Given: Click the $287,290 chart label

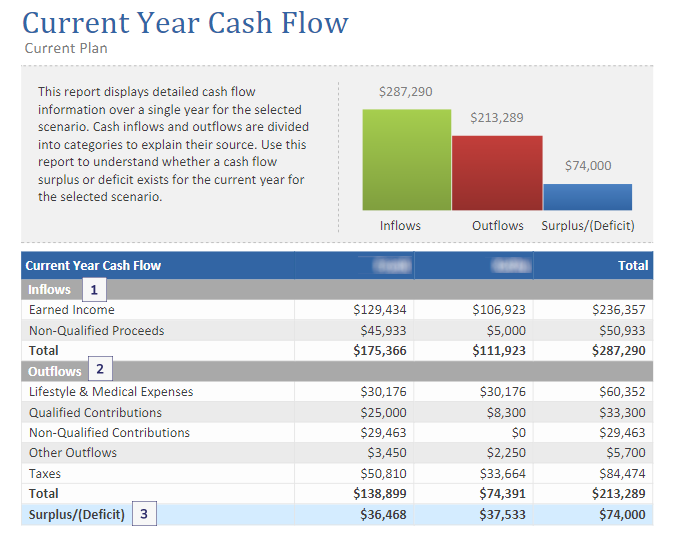Looking at the screenshot, I should coord(406,92).
